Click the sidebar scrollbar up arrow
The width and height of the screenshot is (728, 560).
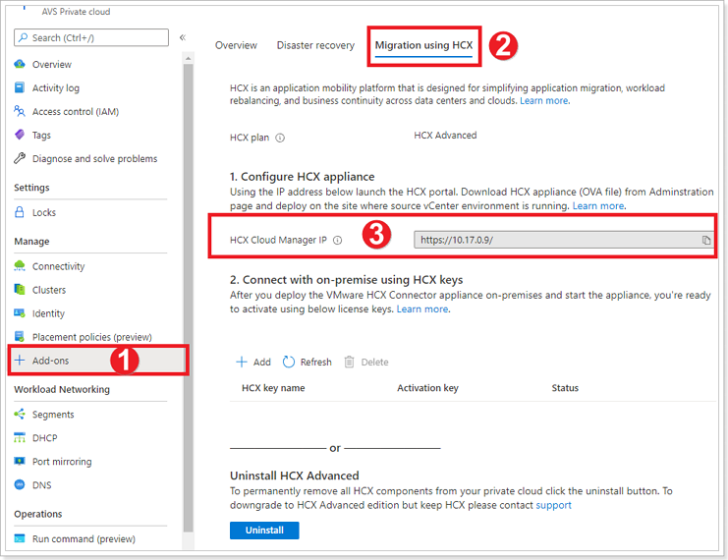(x=188, y=59)
